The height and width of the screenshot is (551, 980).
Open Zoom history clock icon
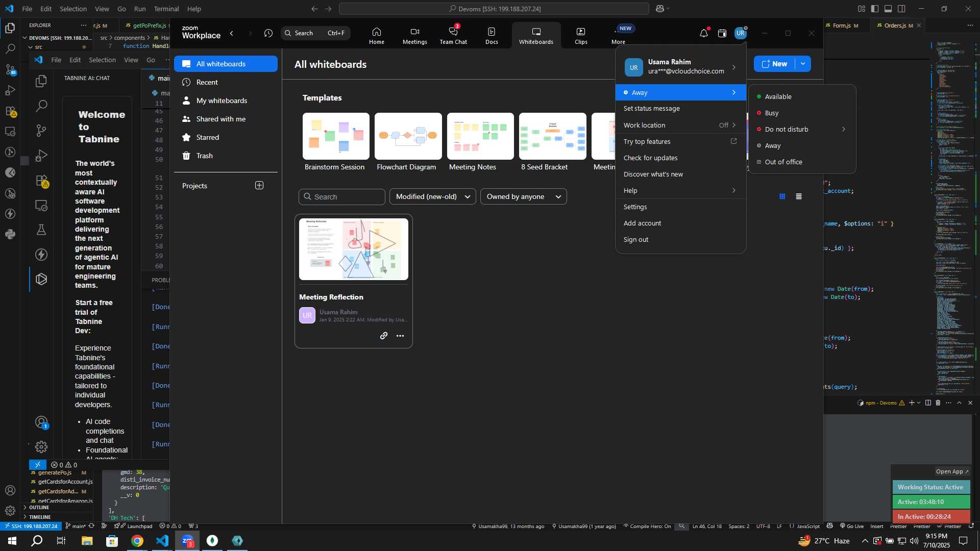coord(268,33)
